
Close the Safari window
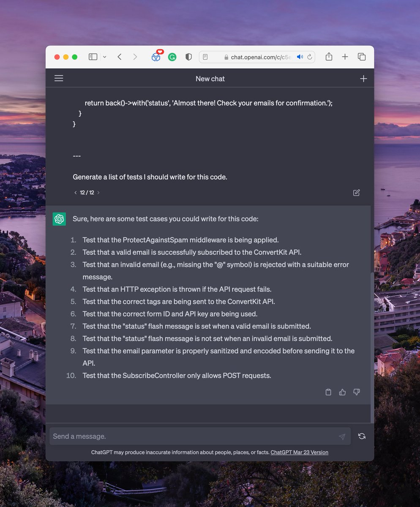tap(57, 57)
